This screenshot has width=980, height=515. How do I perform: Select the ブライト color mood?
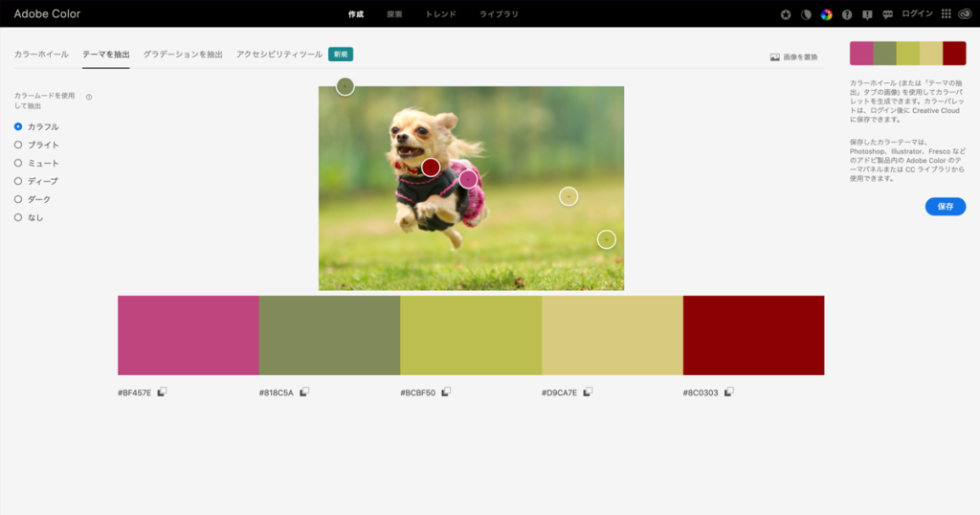[18, 145]
